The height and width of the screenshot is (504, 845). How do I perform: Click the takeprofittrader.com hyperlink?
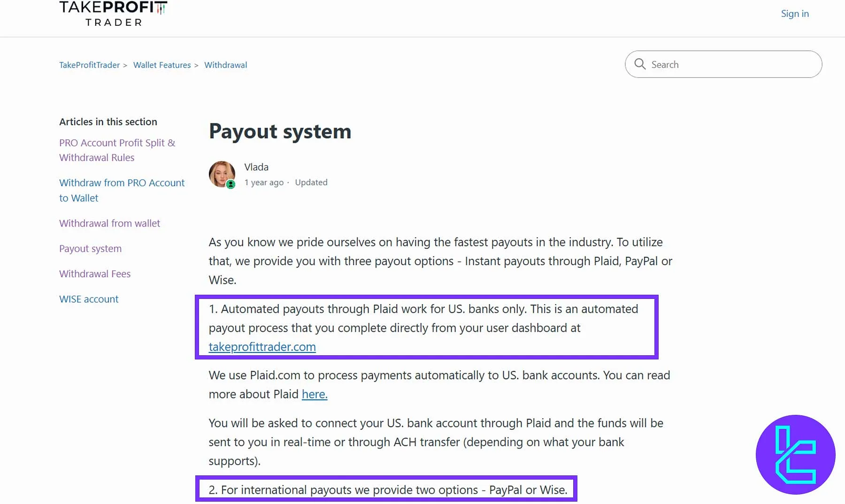[x=261, y=347]
